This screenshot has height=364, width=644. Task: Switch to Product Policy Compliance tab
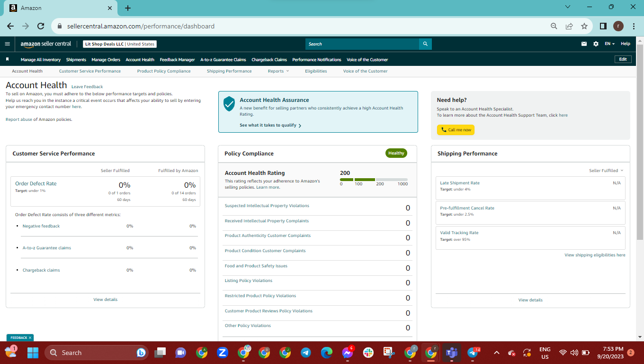[x=164, y=71]
